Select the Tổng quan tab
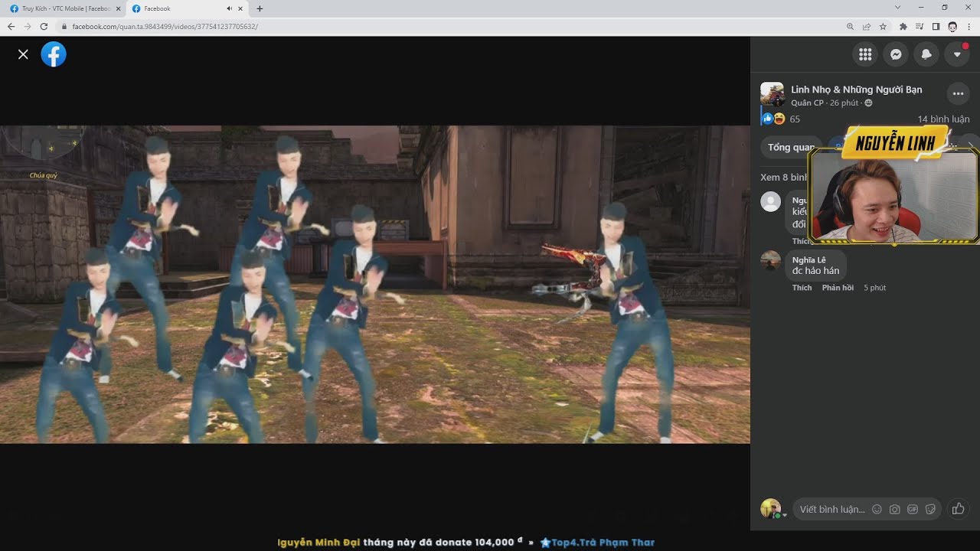This screenshot has width=980, height=551. point(791,148)
